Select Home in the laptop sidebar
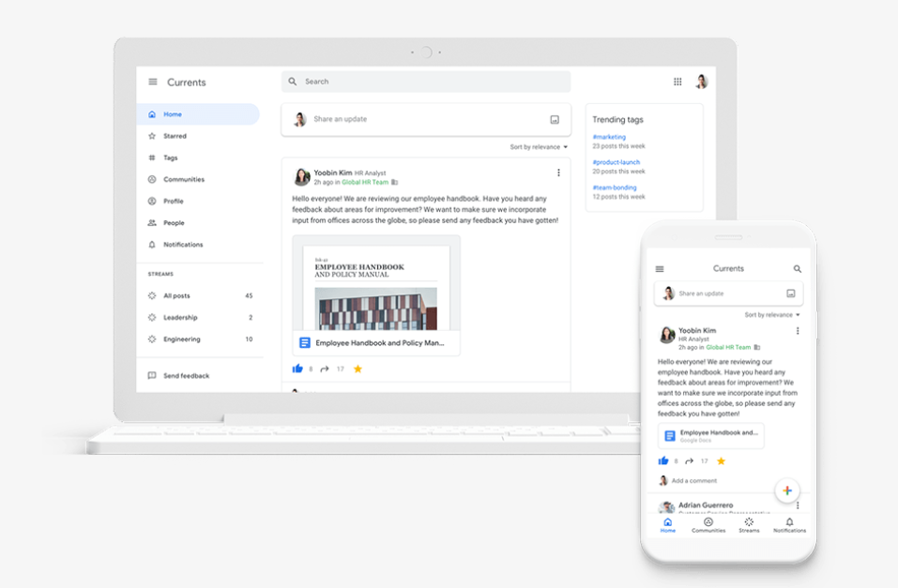This screenshot has height=588, width=898. (198, 113)
